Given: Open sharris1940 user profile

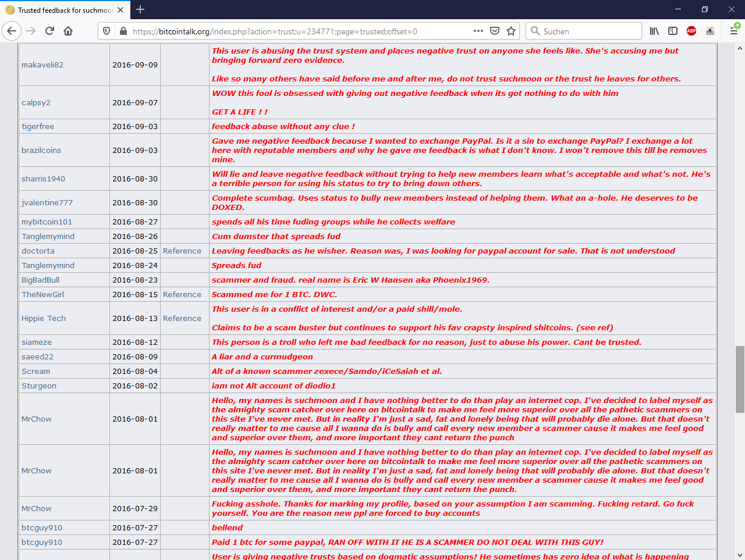Looking at the screenshot, I should tap(43, 179).
